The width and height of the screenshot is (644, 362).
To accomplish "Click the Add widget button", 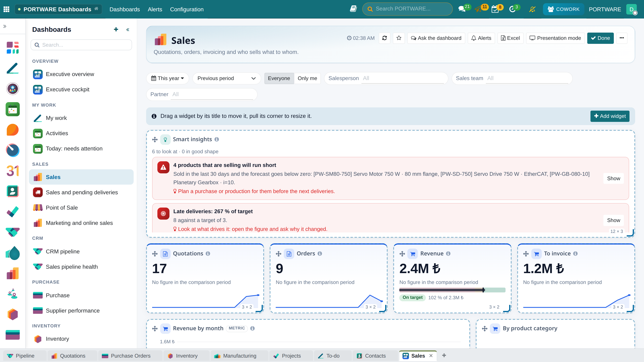I will 610,116.
